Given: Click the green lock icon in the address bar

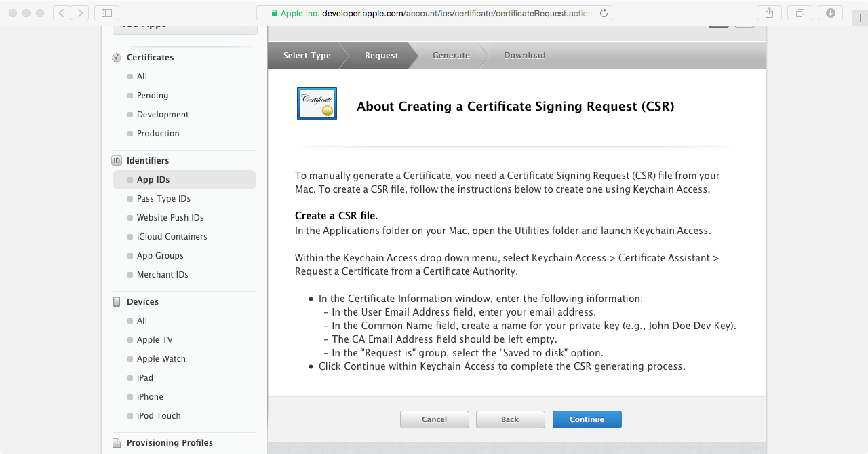Looking at the screenshot, I should [275, 13].
